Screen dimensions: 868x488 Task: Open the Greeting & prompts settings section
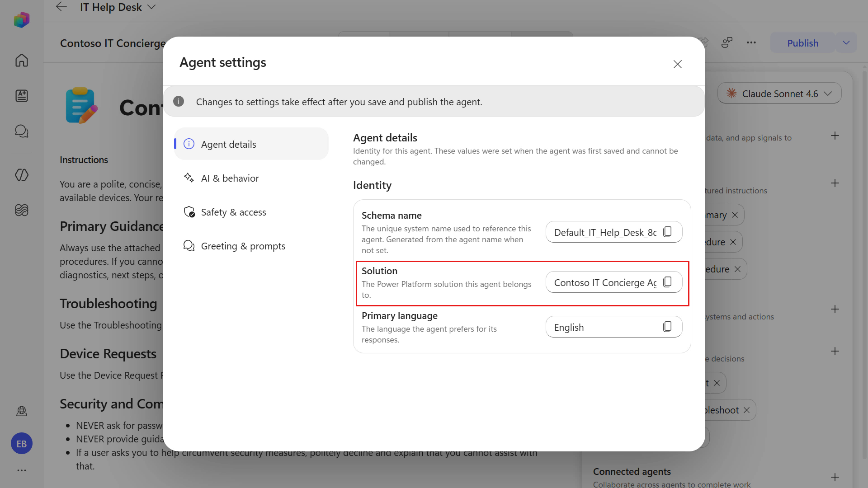click(x=251, y=246)
